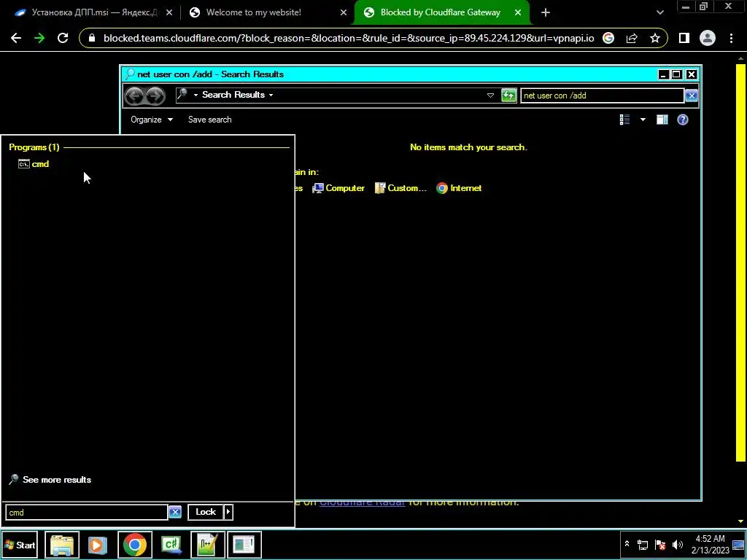This screenshot has width=747, height=560.
Task: Click See more results in Start menu
Action: pos(50,480)
